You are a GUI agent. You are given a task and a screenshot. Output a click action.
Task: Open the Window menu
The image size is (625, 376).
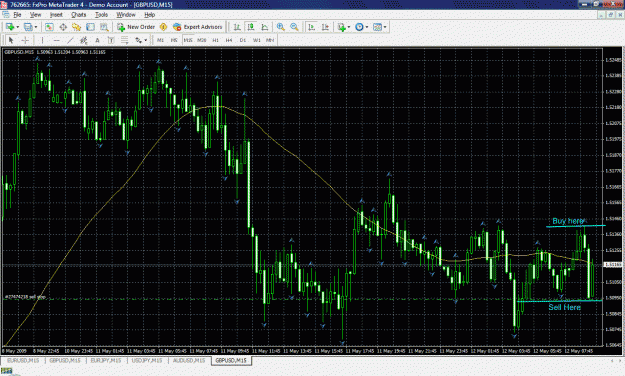(x=126, y=15)
